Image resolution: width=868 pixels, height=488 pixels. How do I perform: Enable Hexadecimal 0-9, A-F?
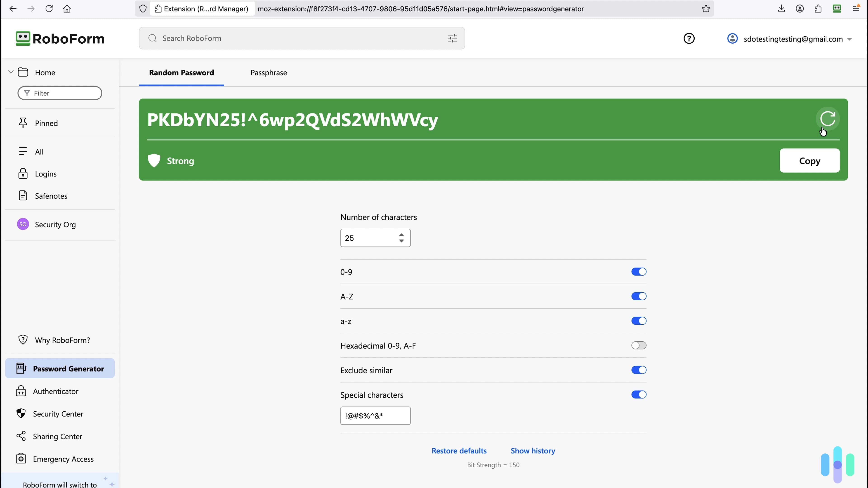click(x=639, y=345)
